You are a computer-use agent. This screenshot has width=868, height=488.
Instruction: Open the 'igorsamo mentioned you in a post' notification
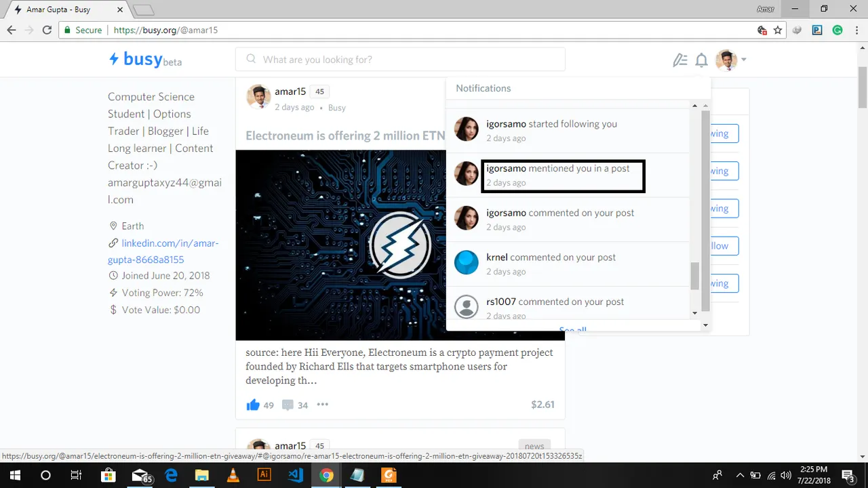[568, 175]
